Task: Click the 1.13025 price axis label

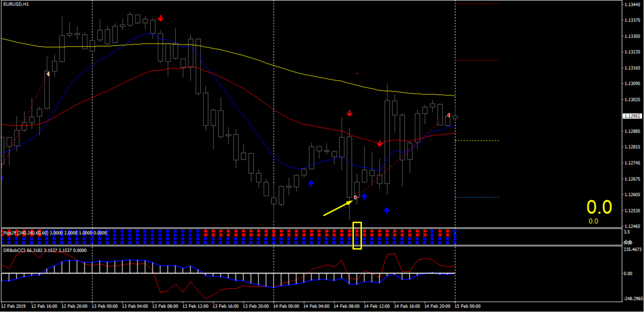Action: pos(632,99)
